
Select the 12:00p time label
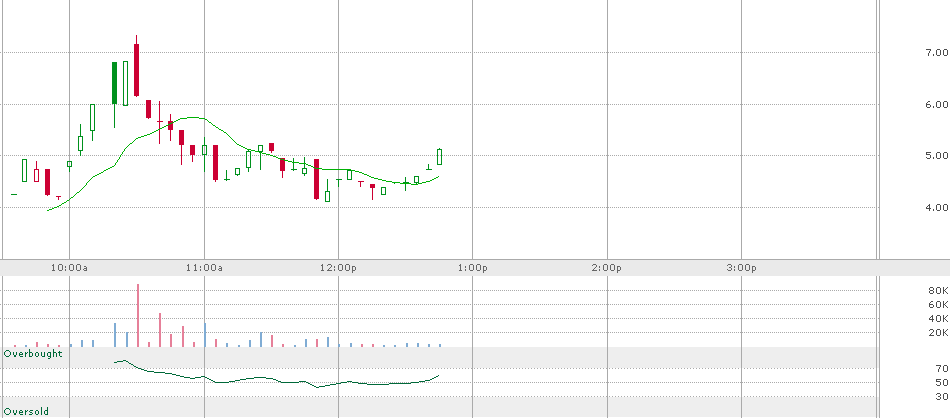tap(339, 268)
